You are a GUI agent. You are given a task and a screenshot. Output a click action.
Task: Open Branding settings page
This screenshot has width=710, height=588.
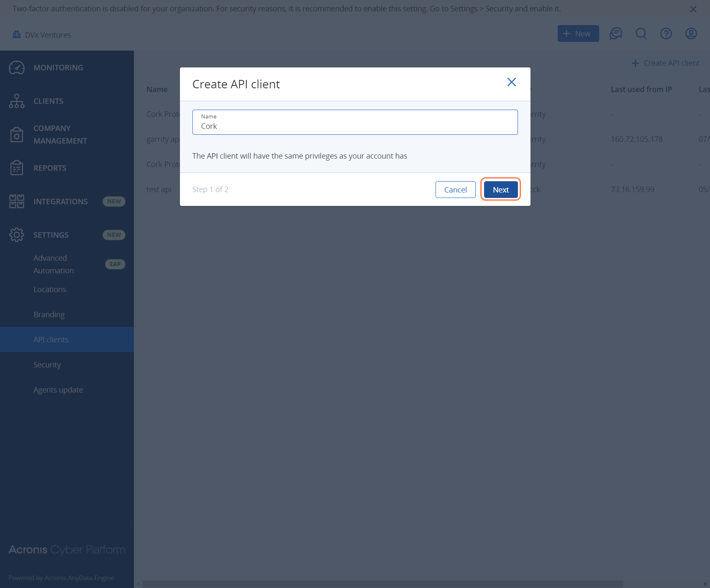click(49, 314)
